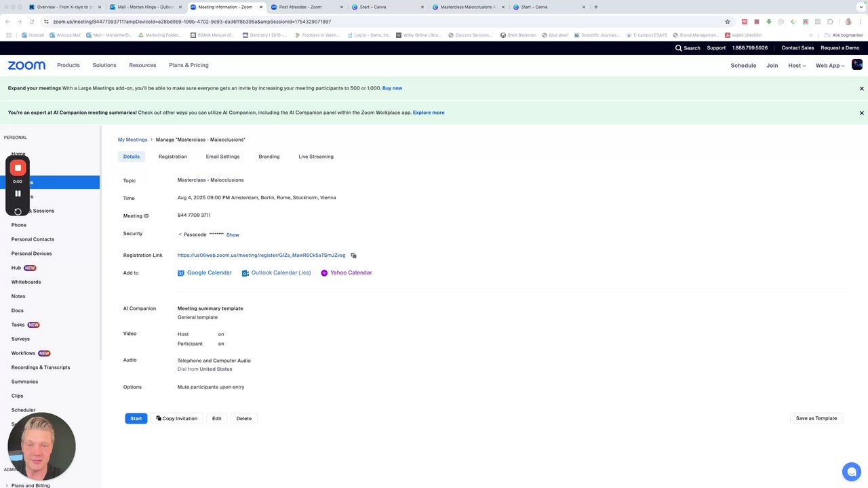Open Hub in sidebar

16,268
